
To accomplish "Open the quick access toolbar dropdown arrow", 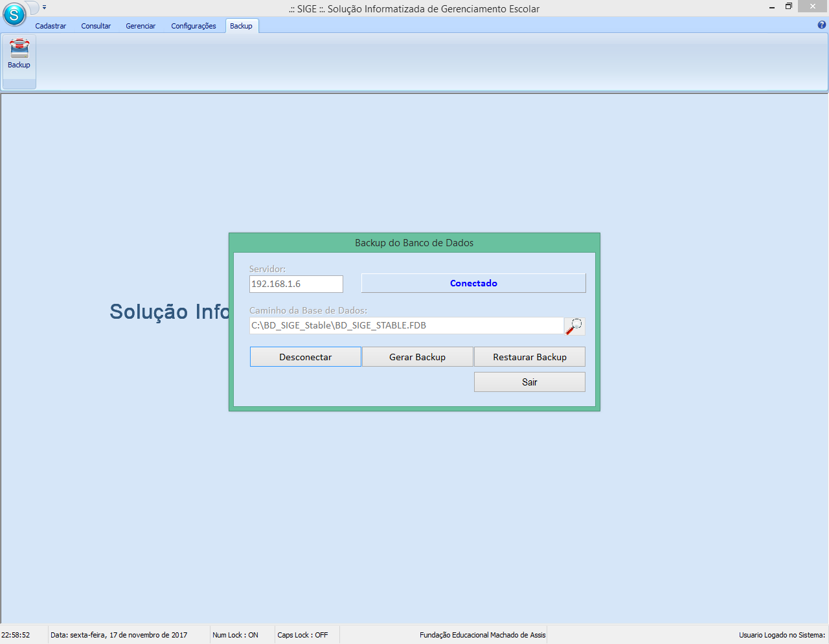I will click(x=44, y=7).
